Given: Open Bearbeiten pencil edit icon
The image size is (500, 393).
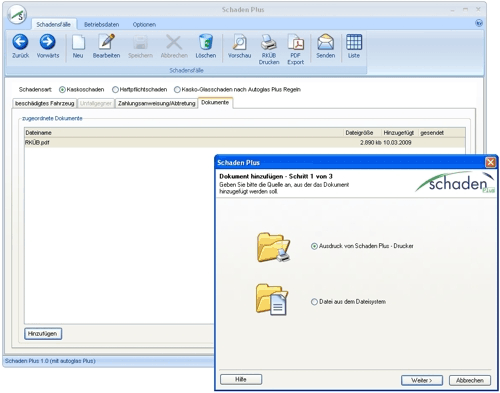Looking at the screenshot, I should 106,42.
